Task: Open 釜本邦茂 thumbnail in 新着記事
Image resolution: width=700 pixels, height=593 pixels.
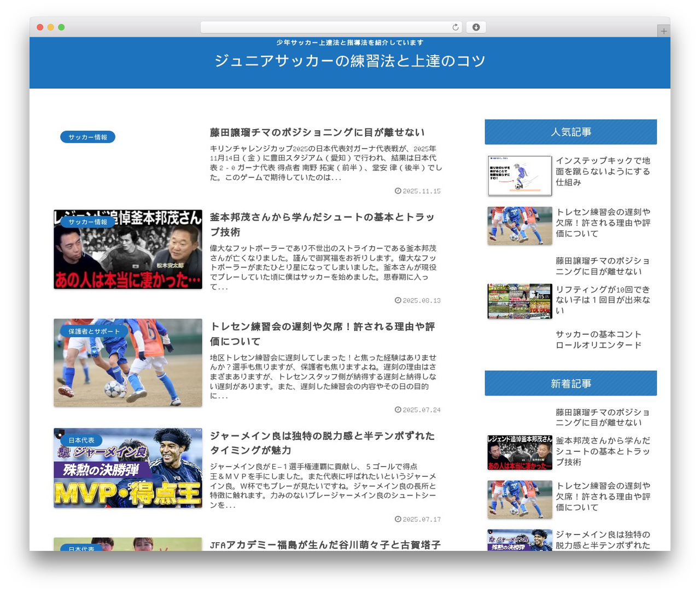Action: click(520, 452)
